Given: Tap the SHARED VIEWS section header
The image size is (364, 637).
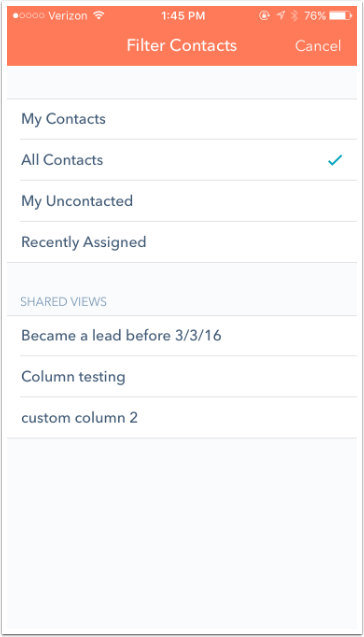Looking at the screenshot, I should click(x=64, y=301).
